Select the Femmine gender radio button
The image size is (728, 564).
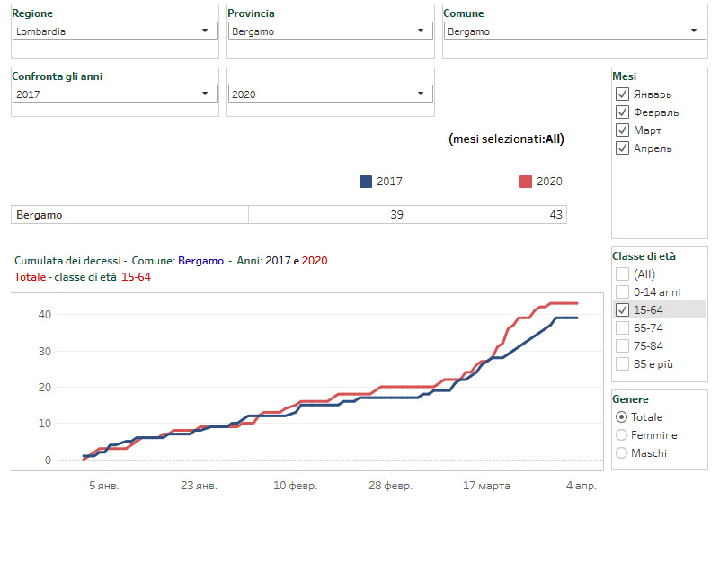(621, 435)
